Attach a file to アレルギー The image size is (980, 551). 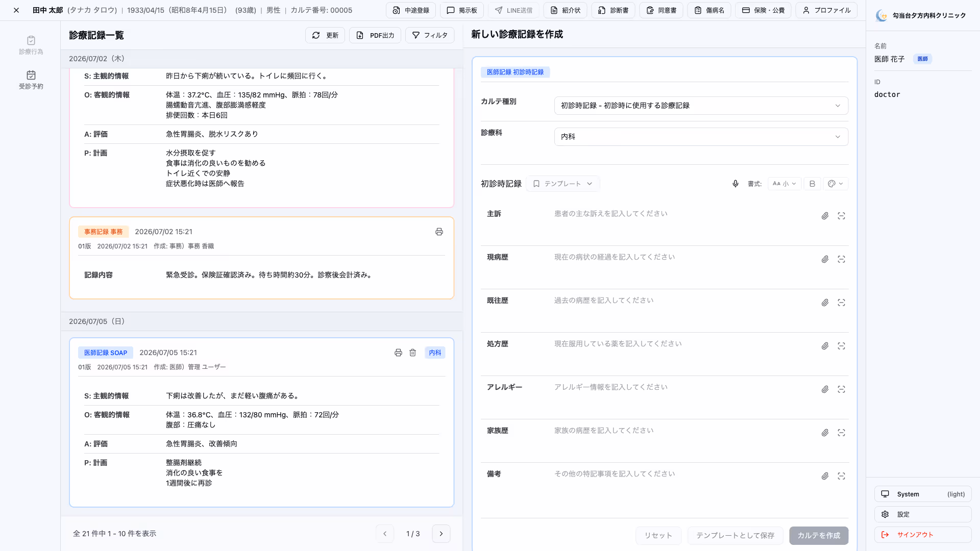(825, 389)
